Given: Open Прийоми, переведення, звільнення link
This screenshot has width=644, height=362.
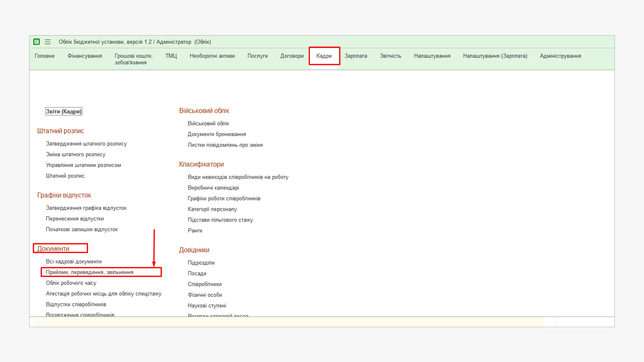Looking at the screenshot, I should click(x=90, y=272).
